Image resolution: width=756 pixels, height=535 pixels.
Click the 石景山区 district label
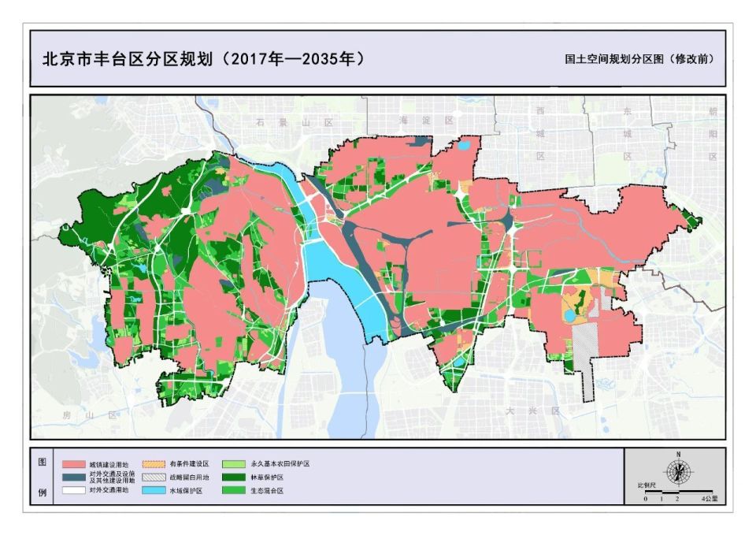295,123
